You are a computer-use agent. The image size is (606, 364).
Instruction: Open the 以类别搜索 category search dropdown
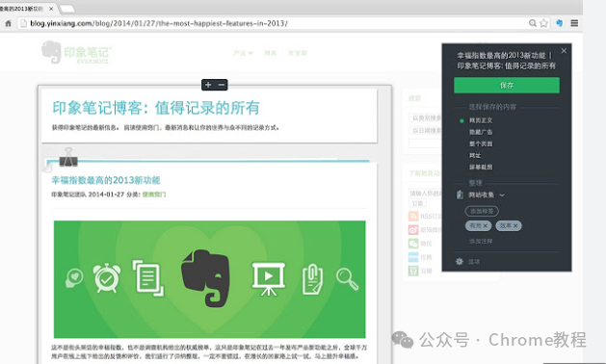pyautogui.click(x=425, y=117)
